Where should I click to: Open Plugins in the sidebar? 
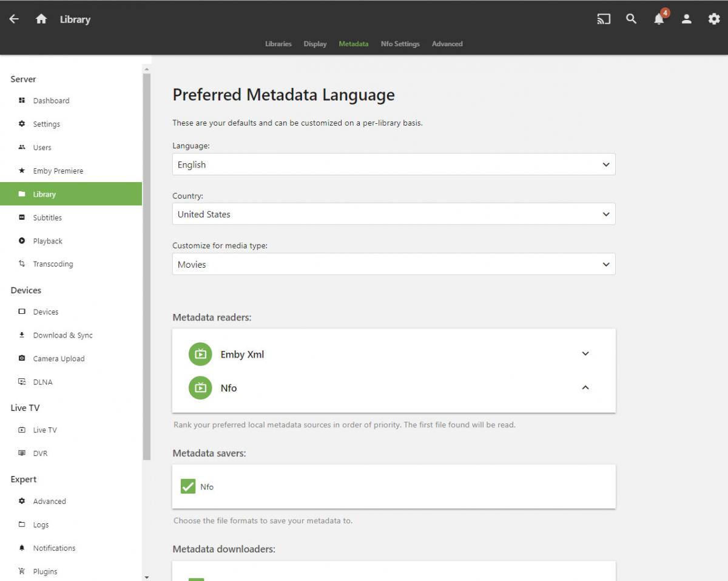[45, 571]
